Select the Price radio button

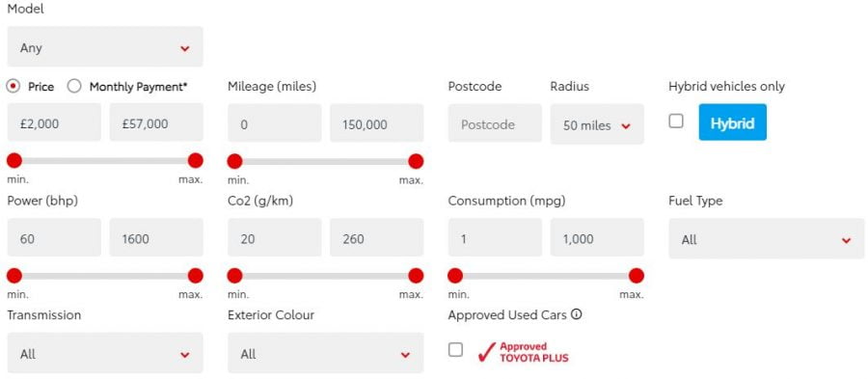14,87
